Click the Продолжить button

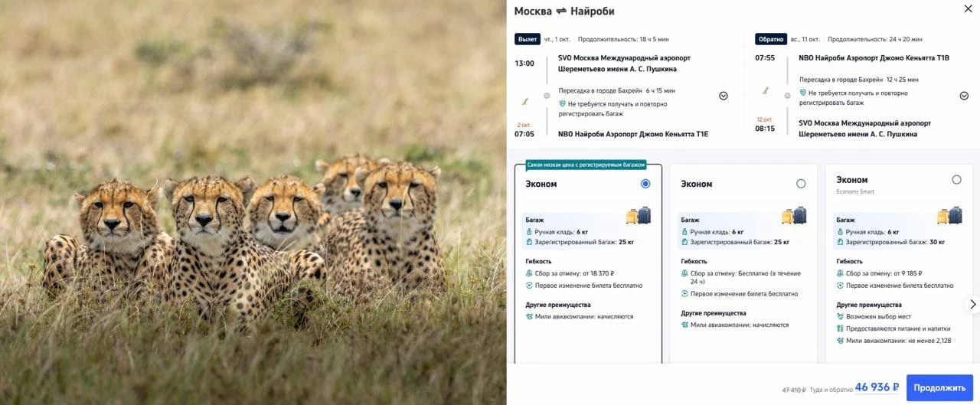tap(939, 388)
